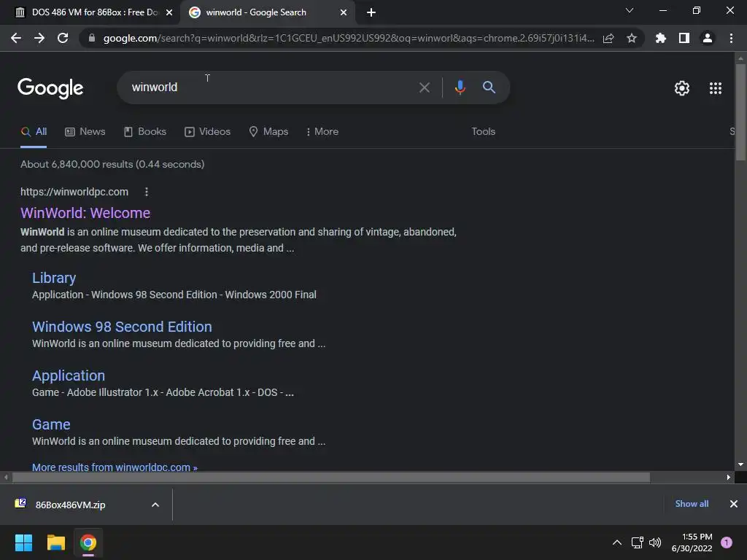Show all downloads
The image size is (747, 560).
coord(692,504)
